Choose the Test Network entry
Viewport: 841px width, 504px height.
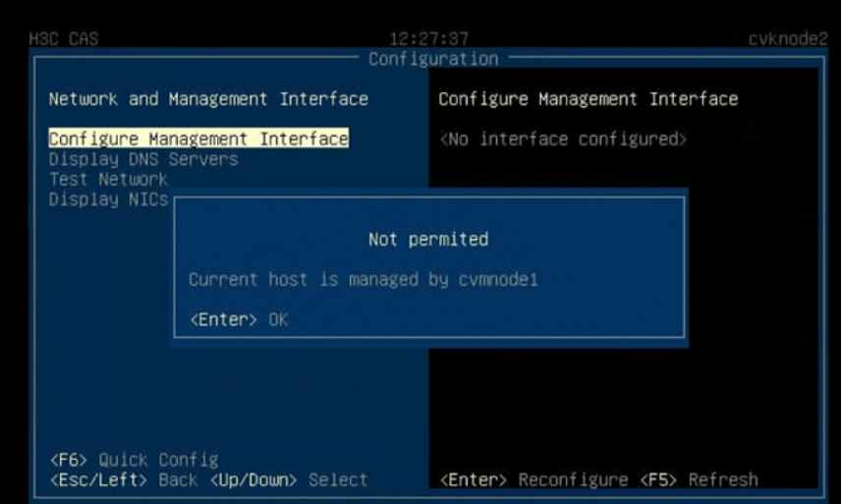point(108,180)
